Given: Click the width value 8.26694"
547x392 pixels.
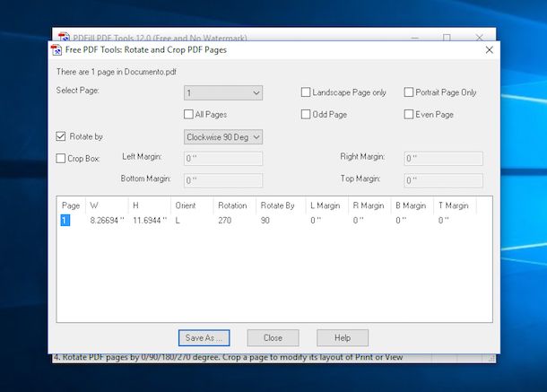Looking at the screenshot, I should tap(107, 221).
